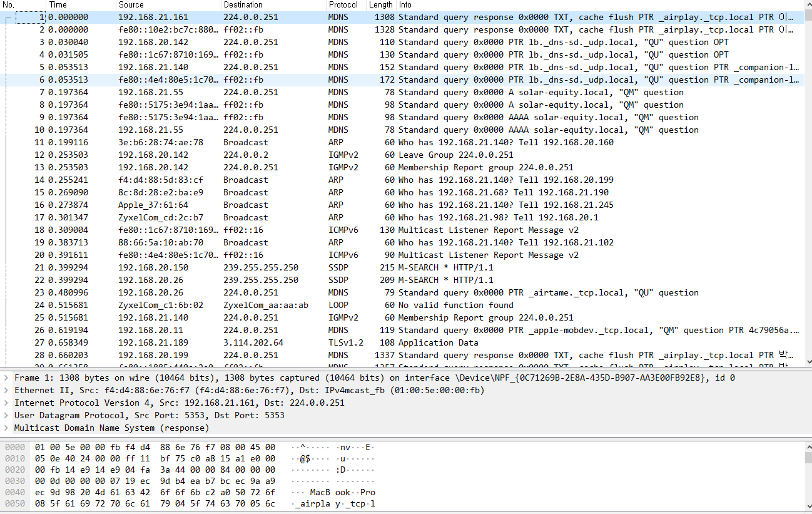Click scroll-down arrow of packet list scrollbar
Image resolution: width=812 pixels, height=514 pixels.
(x=808, y=362)
